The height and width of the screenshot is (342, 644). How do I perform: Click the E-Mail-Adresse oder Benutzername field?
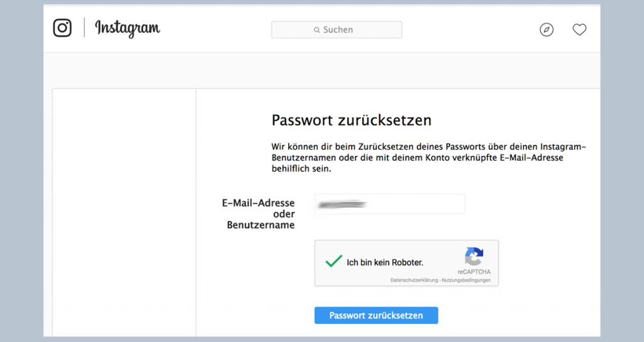point(389,204)
